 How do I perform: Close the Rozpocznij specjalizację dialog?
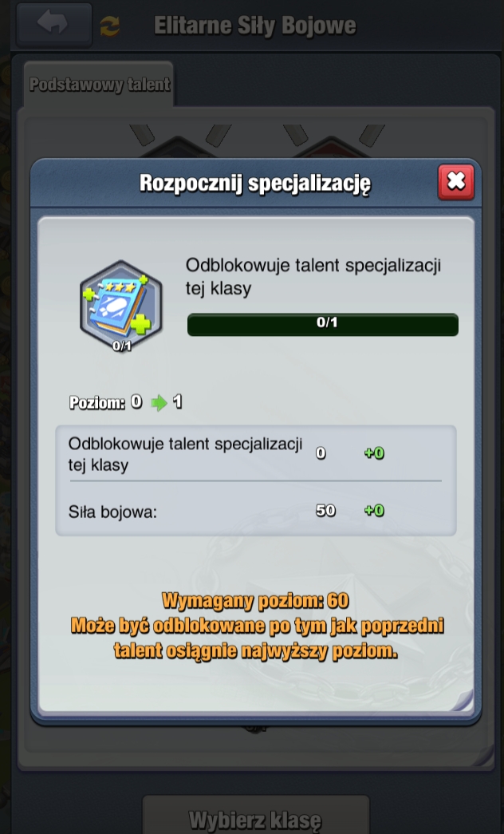pos(455,182)
